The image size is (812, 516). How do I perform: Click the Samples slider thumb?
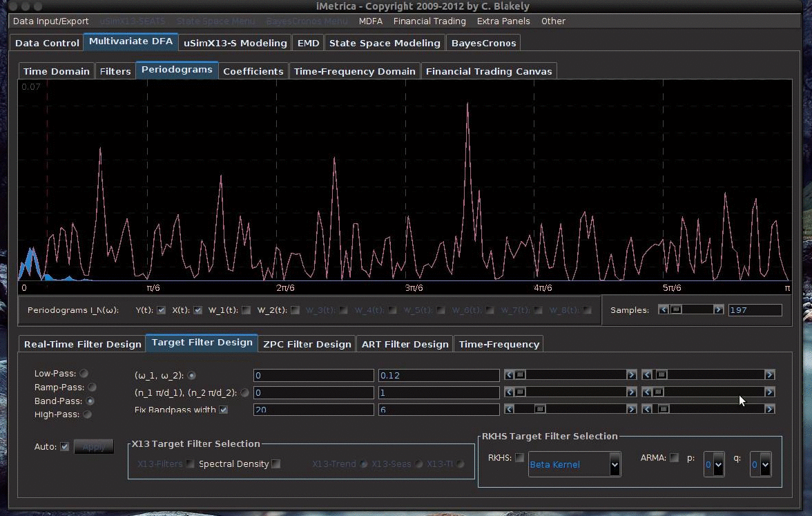point(677,310)
